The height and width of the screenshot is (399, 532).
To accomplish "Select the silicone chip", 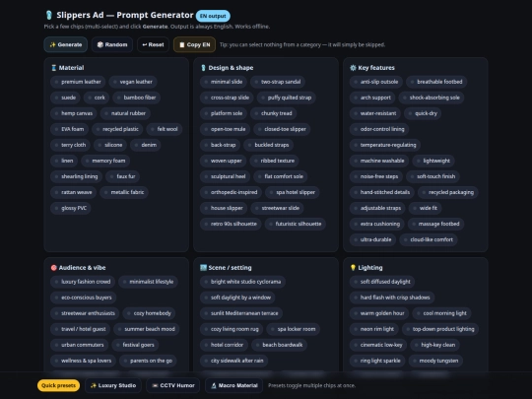I will (x=110, y=145).
